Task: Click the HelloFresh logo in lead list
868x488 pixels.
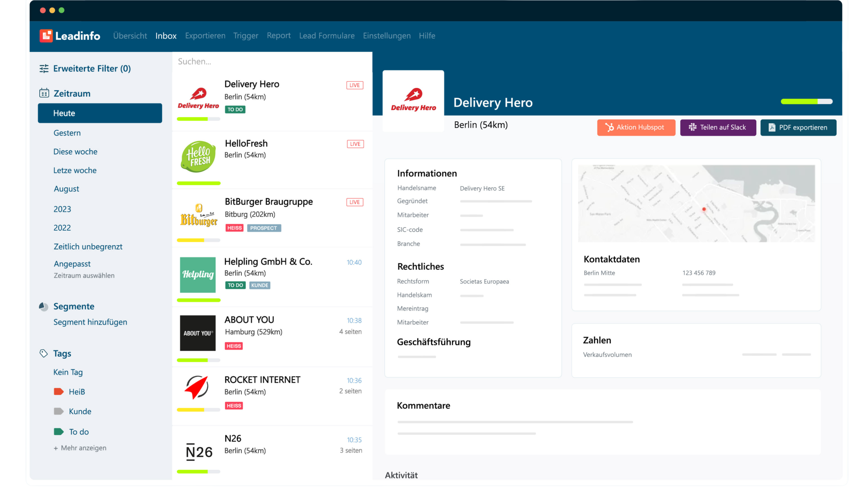Action: click(x=198, y=157)
